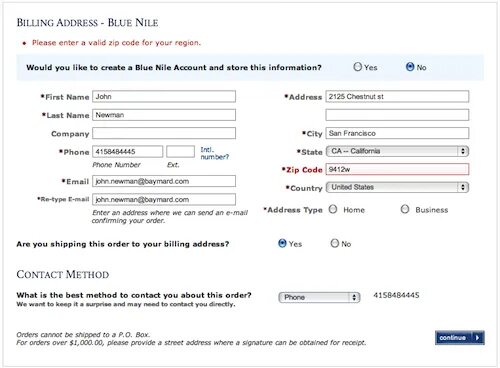Click the phone Ext. field
Screen dimensions: 500x368
click(180, 152)
